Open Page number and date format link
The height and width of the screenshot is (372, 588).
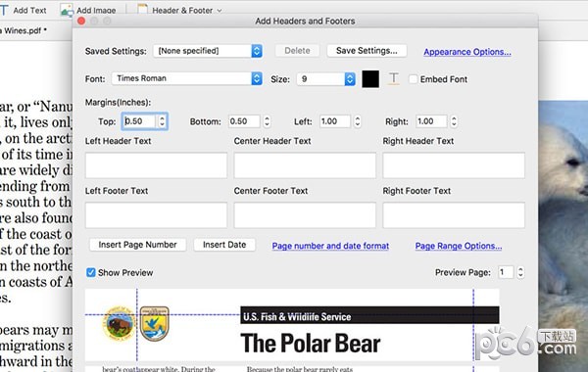[330, 246]
